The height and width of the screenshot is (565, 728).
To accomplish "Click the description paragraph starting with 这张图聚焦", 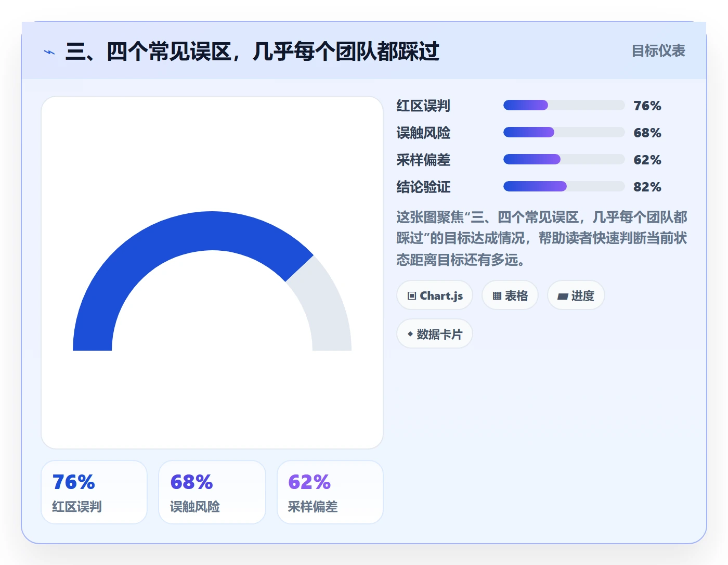I will tap(542, 238).
